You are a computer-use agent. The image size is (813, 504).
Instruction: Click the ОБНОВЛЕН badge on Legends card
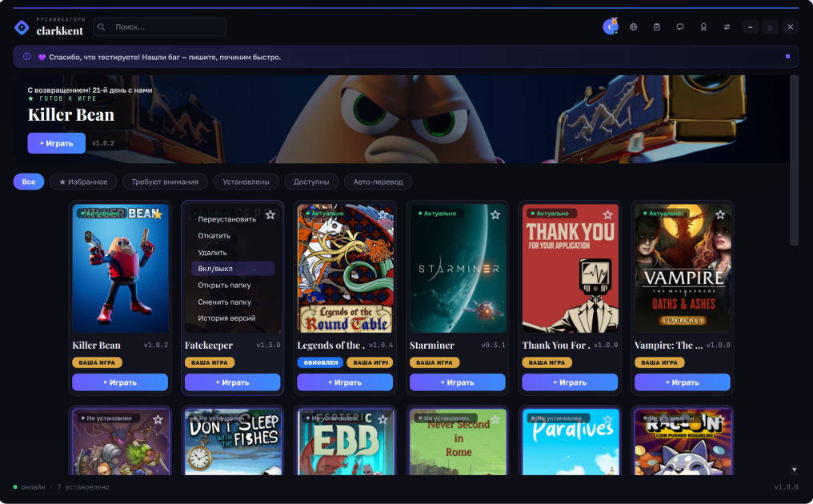point(320,362)
